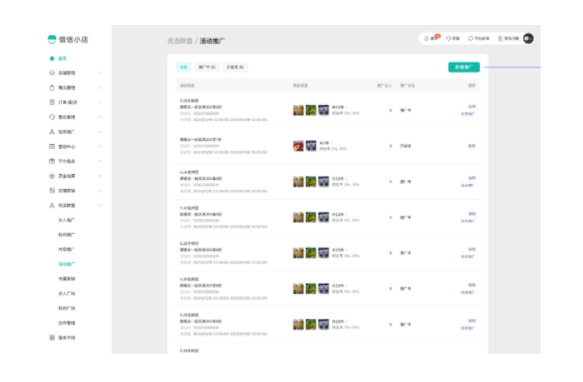The height and width of the screenshot is (382, 583).
Task: Open 达人推广 submenu item
Action: [67, 220]
